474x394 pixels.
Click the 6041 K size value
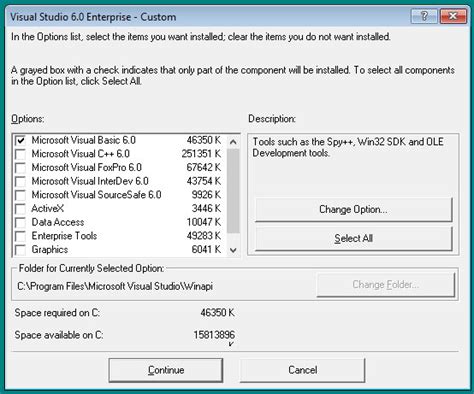206,250
